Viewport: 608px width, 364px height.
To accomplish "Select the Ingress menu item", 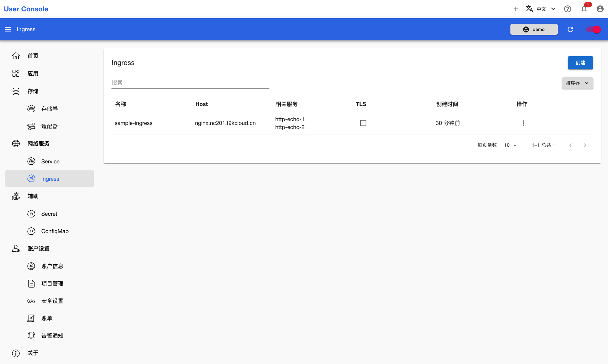I will tap(50, 179).
